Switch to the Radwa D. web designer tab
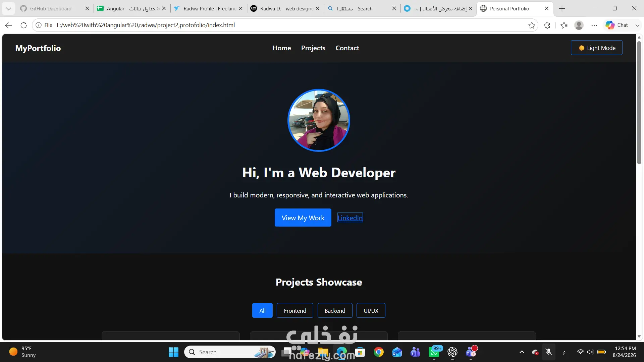The width and height of the screenshot is (644, 362). 282,8
